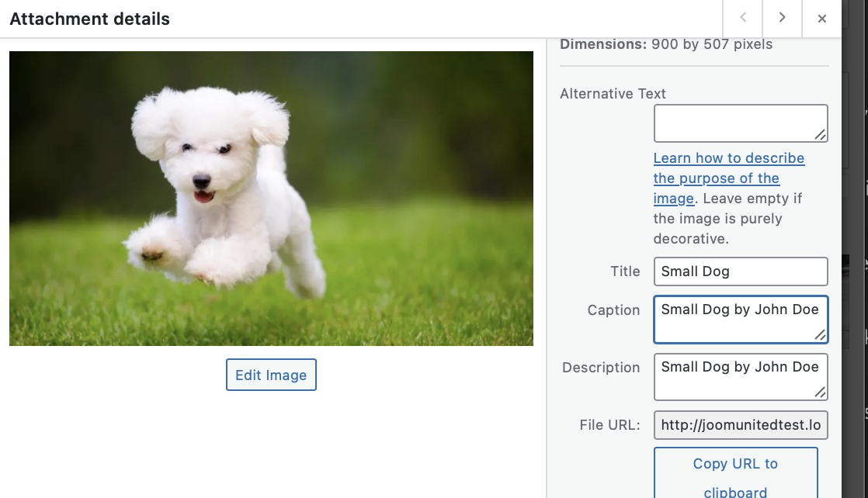Viewport: 868px width, 498px height.
Task: Click into the Title field
Action: [740, 271]
